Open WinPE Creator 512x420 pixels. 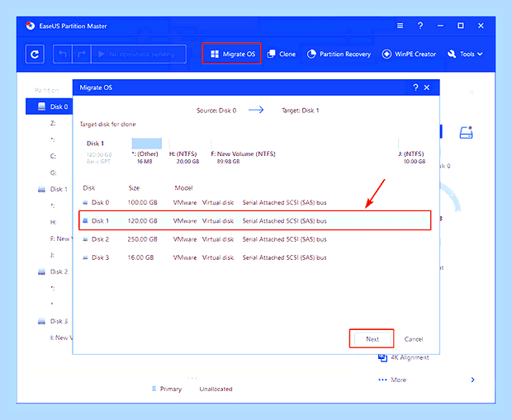[409, 54]
